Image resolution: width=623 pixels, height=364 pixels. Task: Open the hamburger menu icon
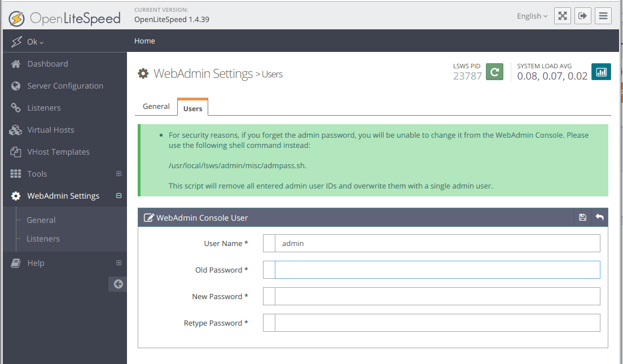click(x=603, y=16)
